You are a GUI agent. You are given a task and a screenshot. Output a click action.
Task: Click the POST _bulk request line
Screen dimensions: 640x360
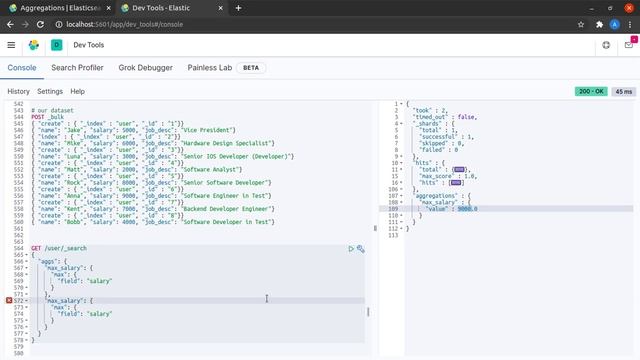click(47, 117)
